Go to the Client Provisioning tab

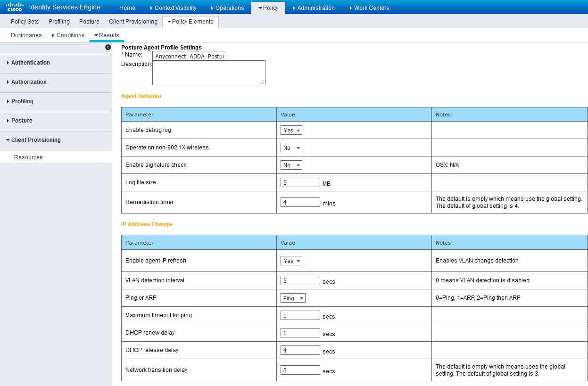133,22
